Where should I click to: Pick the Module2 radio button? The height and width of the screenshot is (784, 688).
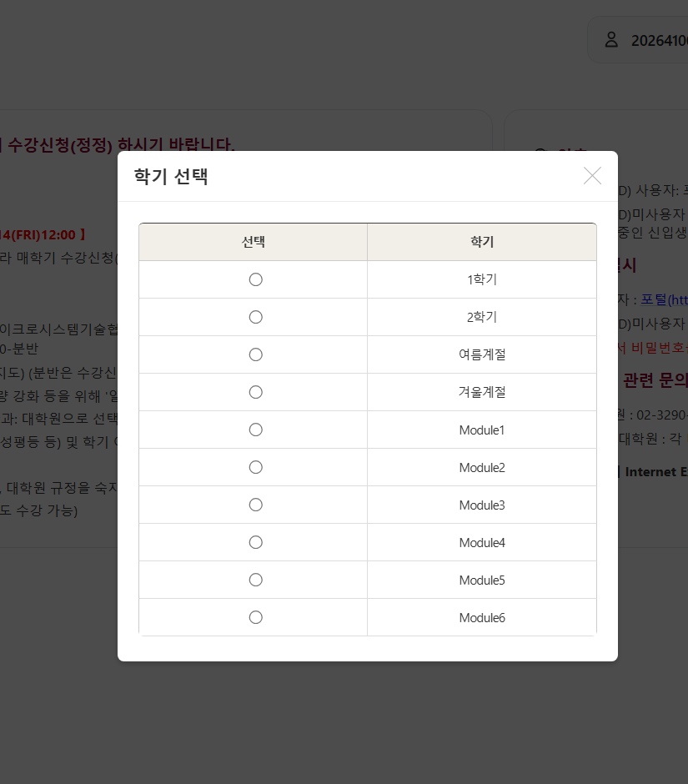[x=255, y=467]
